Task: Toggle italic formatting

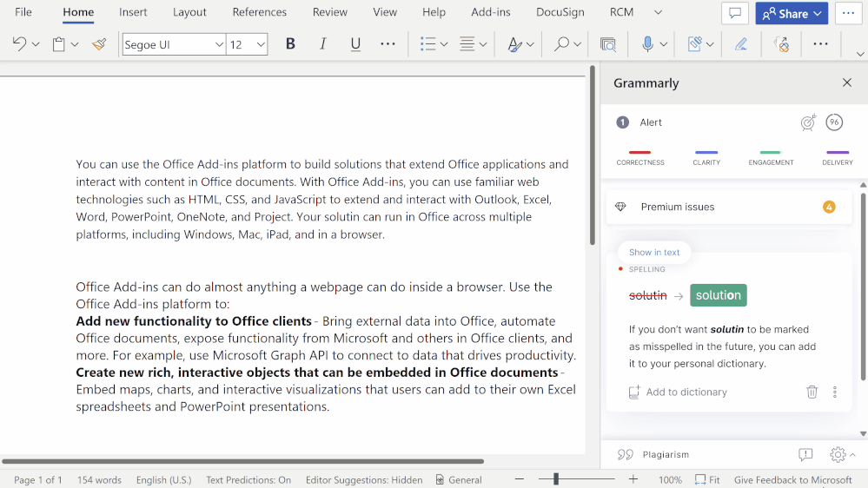Action: (x=322, y=44)
